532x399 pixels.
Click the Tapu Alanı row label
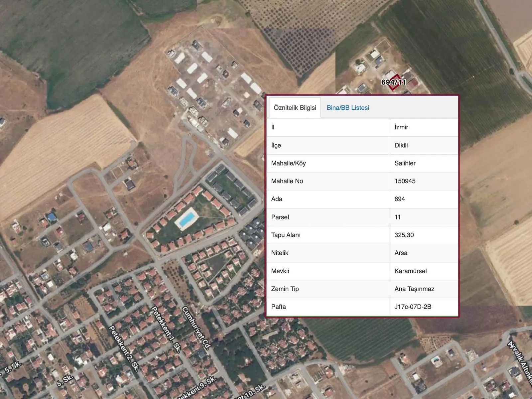pos(286,235)
